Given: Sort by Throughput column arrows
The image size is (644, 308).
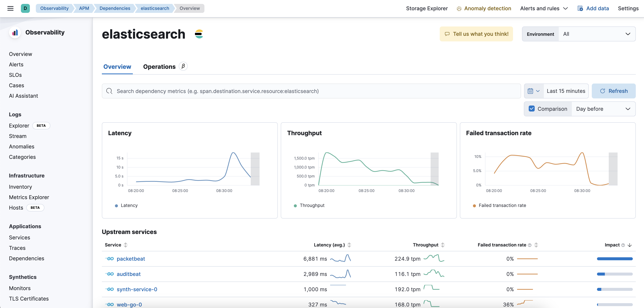Looking at the screenshot, I should coord(443,245).
